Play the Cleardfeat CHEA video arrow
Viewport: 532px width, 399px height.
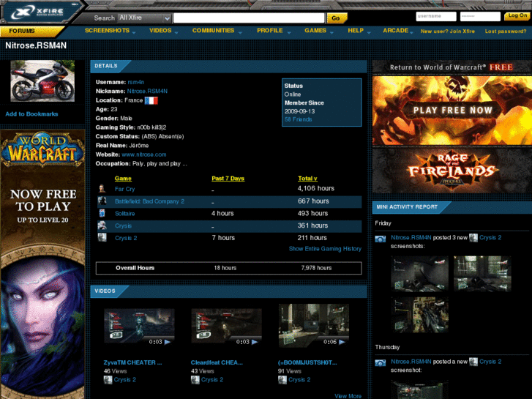pyautogui.click(x=255, y=342)
